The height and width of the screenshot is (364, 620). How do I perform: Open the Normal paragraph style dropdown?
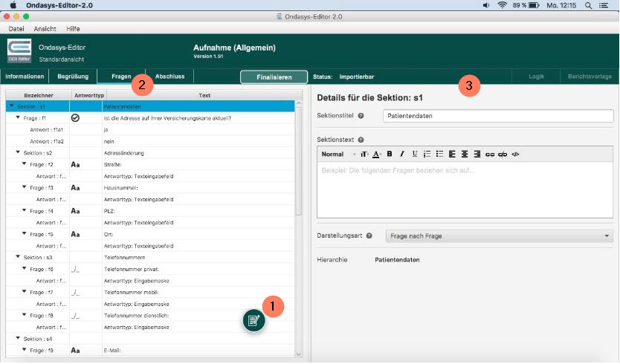point(338,155)
